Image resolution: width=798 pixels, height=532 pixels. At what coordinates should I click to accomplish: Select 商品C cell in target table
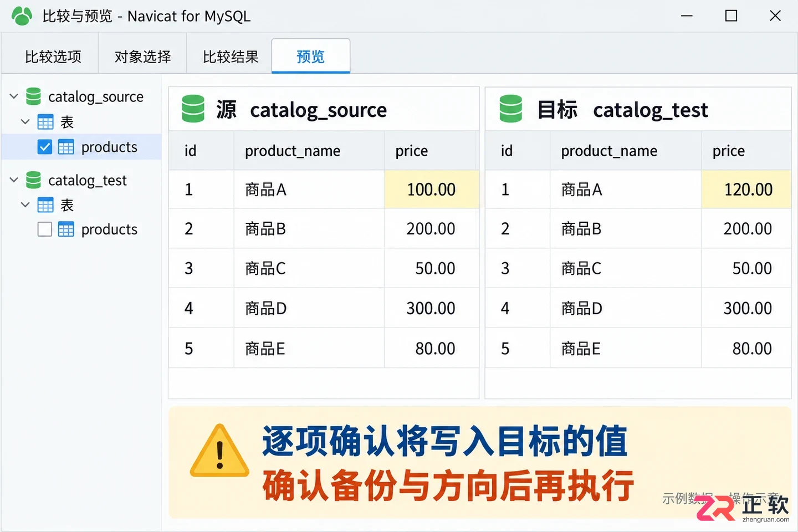click(625, 268)
